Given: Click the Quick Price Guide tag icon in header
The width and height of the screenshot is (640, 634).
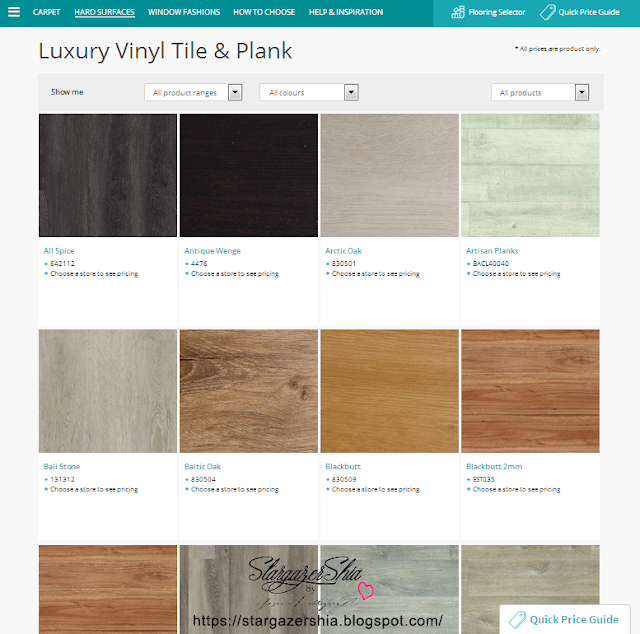Looking at the screenshot, I should point(547,12).
